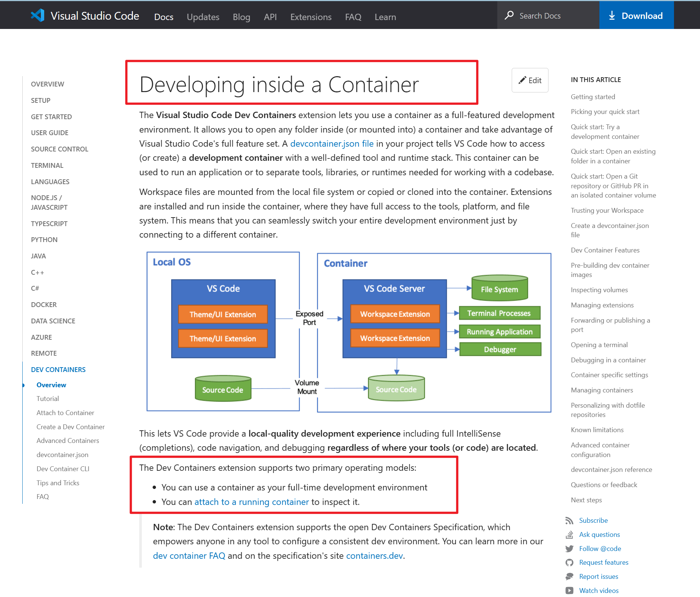This screenshot has width=700, height=597.
Task: Open the devcontainer.json file link
Action: 332,144
